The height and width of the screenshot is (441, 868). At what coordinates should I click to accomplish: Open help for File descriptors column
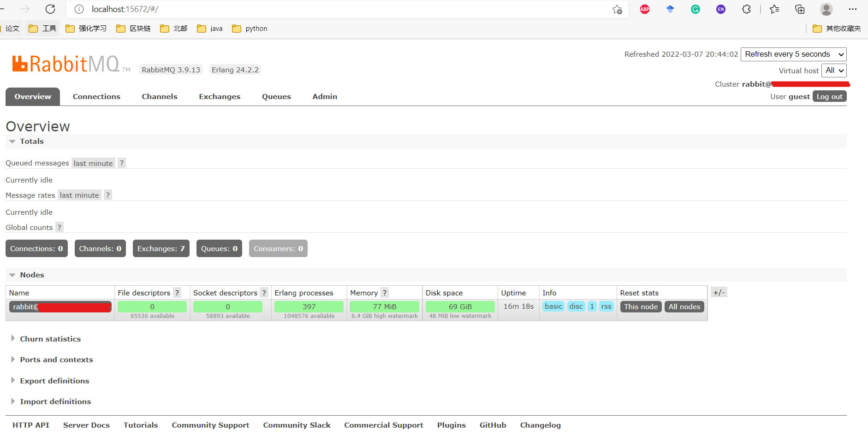coord(177,293)
